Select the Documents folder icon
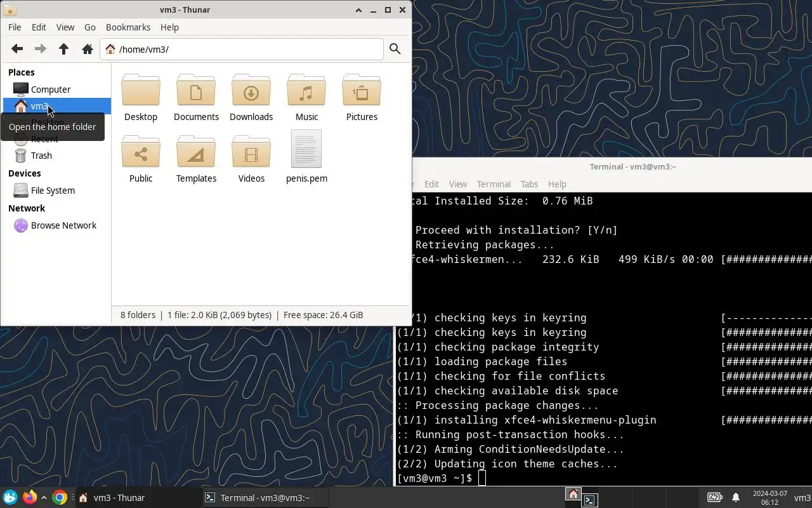This screenshot has width=812, height=508. pyautogui.click(x=196, y=90)
